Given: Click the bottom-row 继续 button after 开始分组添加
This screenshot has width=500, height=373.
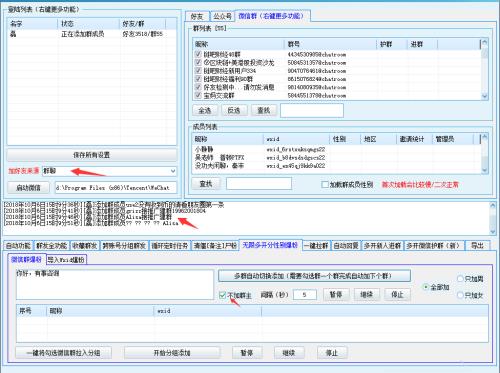Looking at the screenshot, I should [x=289, y=353].
